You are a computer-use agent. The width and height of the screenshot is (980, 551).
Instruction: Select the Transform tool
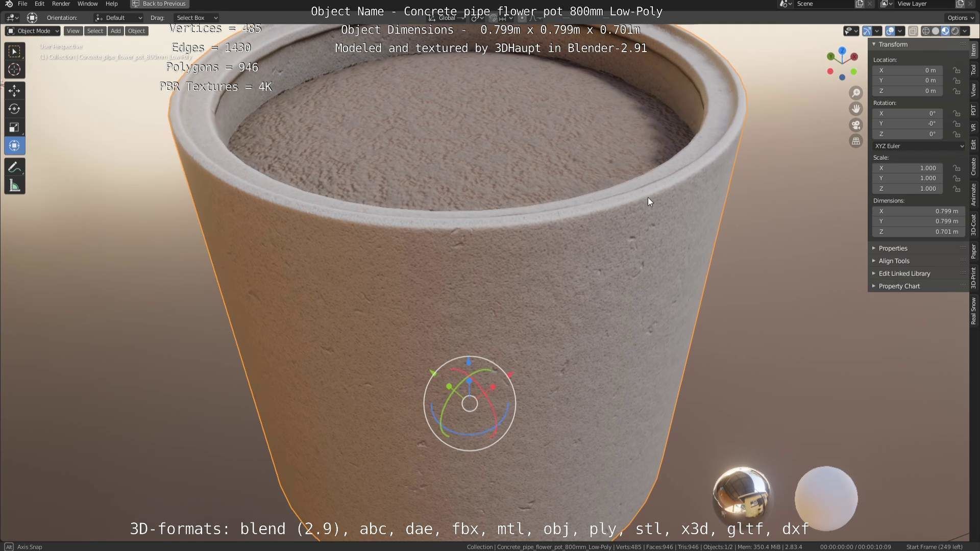(x=14, y=146)
